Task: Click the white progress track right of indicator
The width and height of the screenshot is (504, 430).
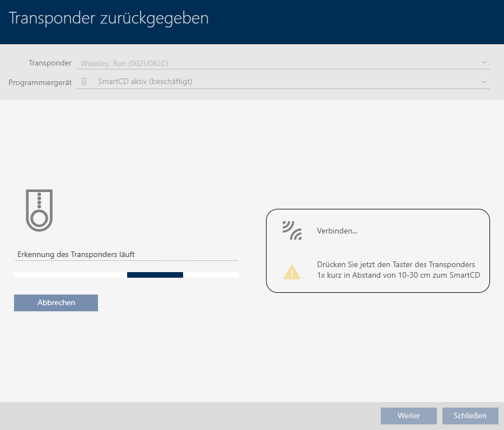Action: click(x=210, y=275)
